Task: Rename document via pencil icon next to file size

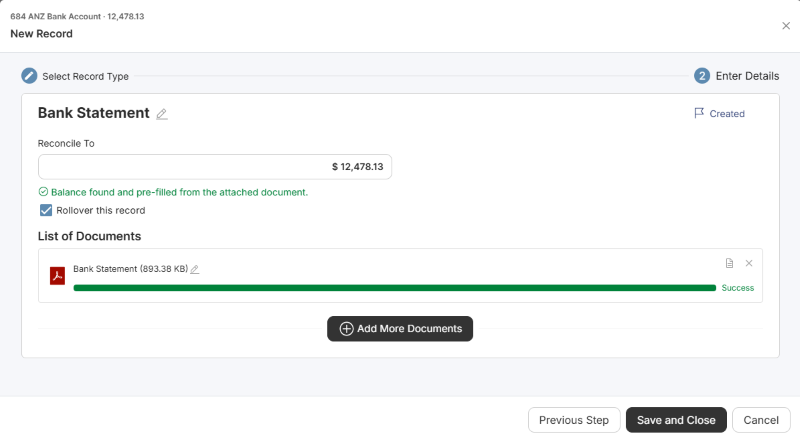Action: coord(194,269)
